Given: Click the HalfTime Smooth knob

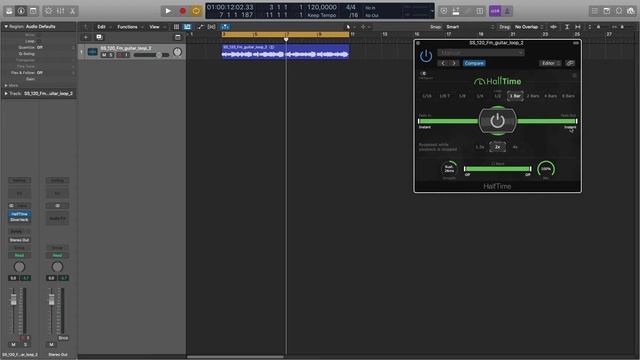Looking at the screenshot, I should [449, 169].
